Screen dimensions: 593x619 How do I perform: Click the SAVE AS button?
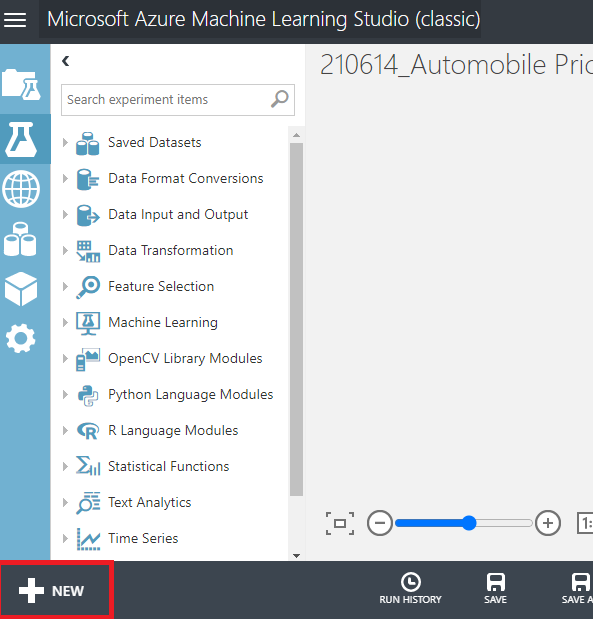click(x=578, y=588)
